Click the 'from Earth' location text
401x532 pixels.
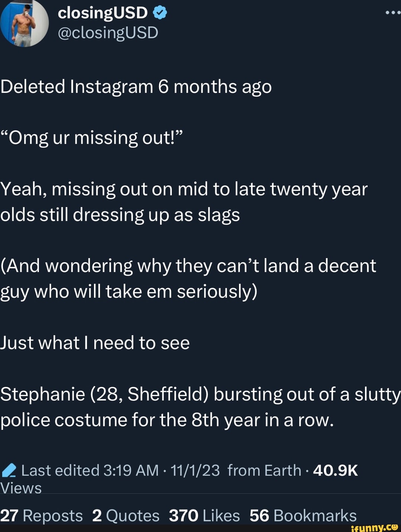[x=264, y=470]
